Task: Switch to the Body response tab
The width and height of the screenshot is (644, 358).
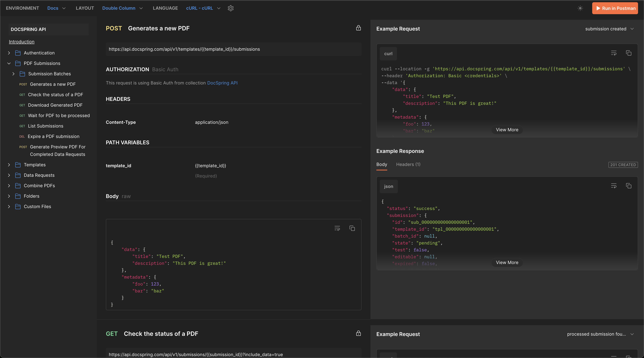Action: [x=382, y=164]
